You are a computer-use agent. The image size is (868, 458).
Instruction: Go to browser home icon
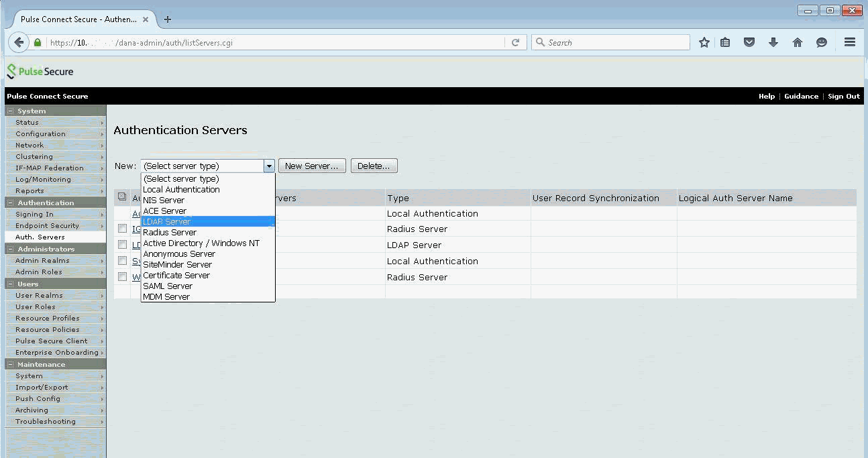797,42
